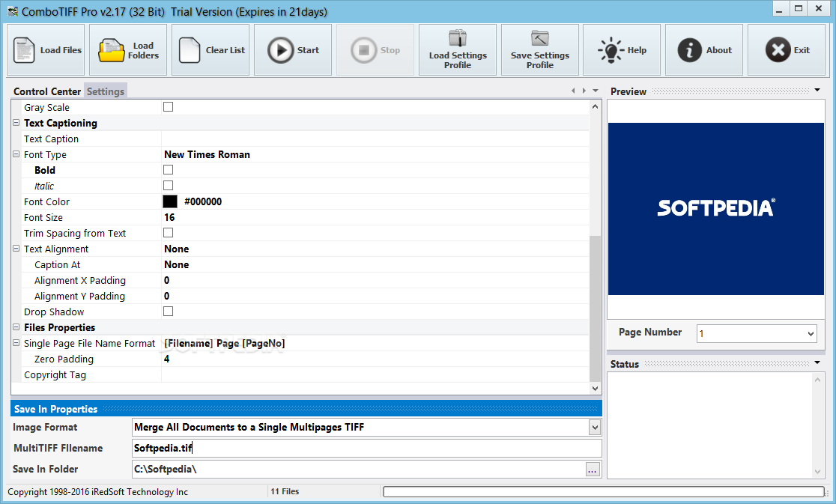836x504 pixels.
Task: Click the Copyright Tag value field
Action: click(375, 374)
